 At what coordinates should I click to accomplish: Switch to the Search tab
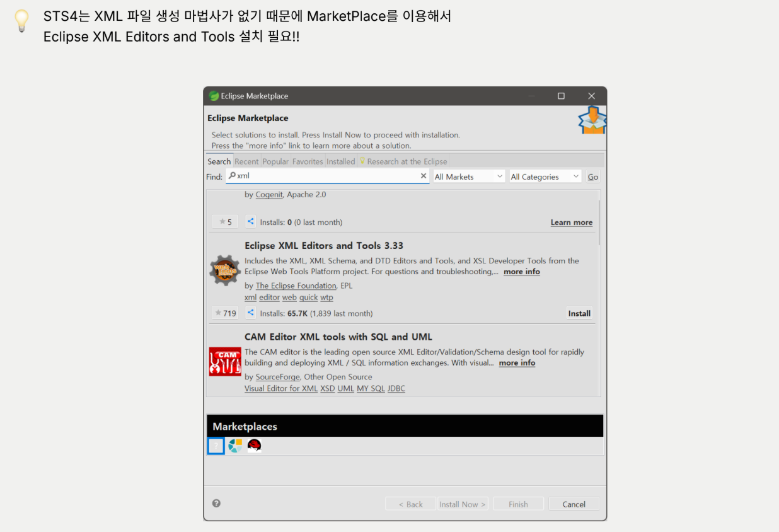(x=219, y=161)
